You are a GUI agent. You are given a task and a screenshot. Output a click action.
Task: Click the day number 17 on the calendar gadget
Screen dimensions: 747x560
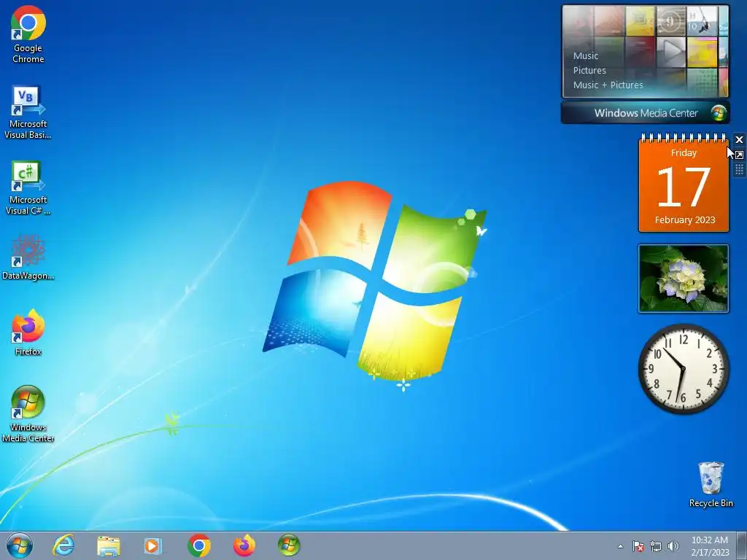coord(684,187)
